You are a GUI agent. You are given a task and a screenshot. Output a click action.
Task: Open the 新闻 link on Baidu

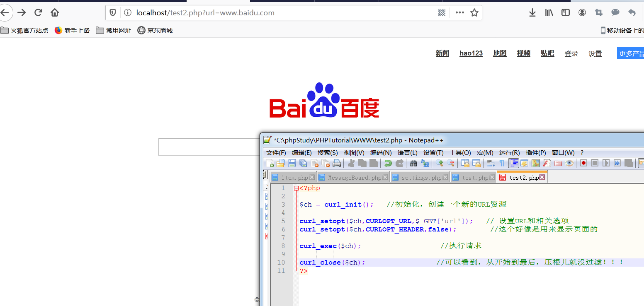pyautogui.click(x=442, y=53)
